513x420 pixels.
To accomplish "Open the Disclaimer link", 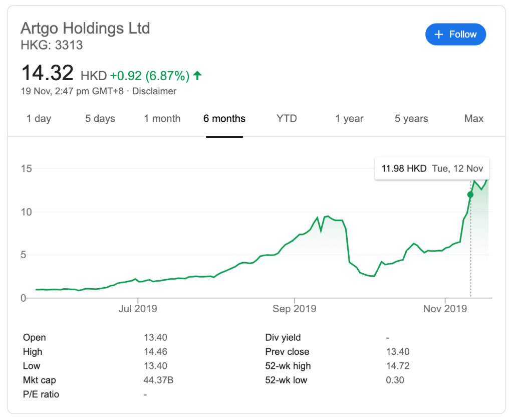I will [154, 91].
